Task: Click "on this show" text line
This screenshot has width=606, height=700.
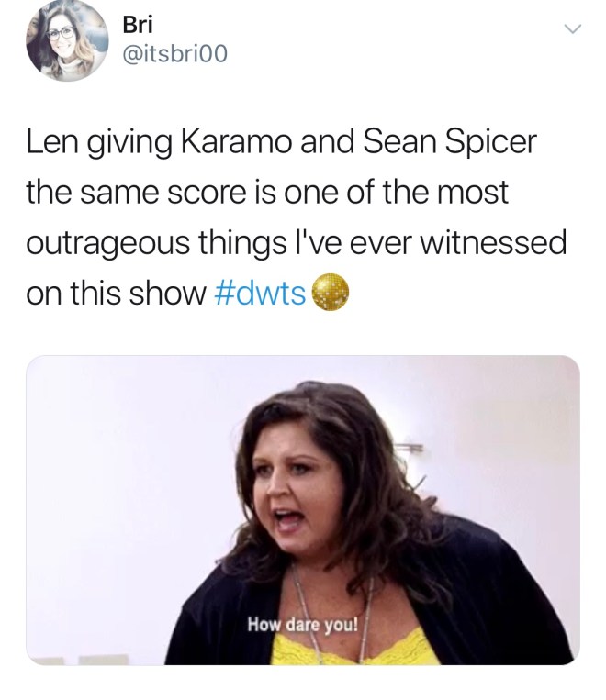Action: coord(117,294)
